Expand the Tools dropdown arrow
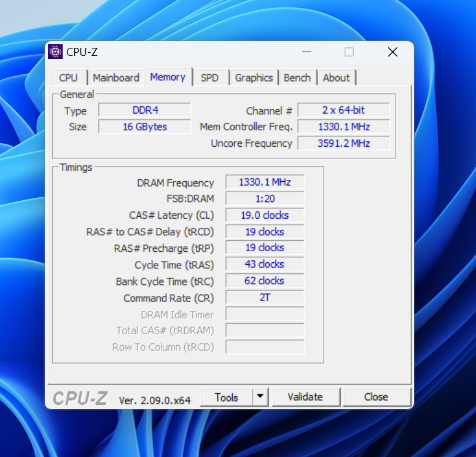 (260, 397)
